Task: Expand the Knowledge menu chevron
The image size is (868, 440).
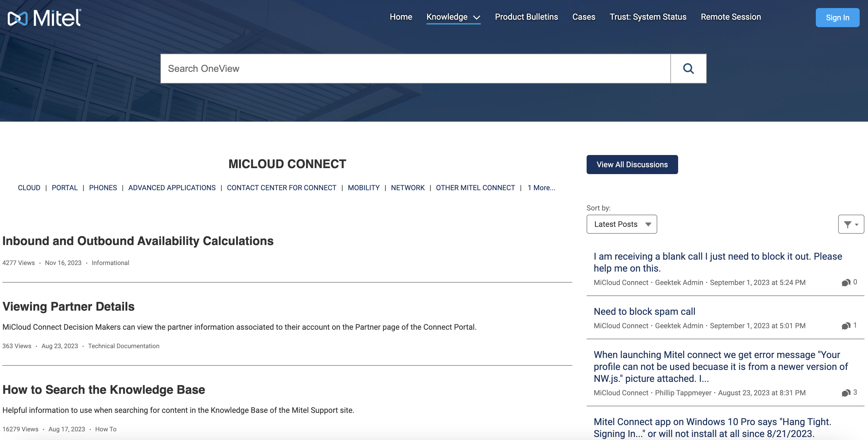Action: coord(476,18)
